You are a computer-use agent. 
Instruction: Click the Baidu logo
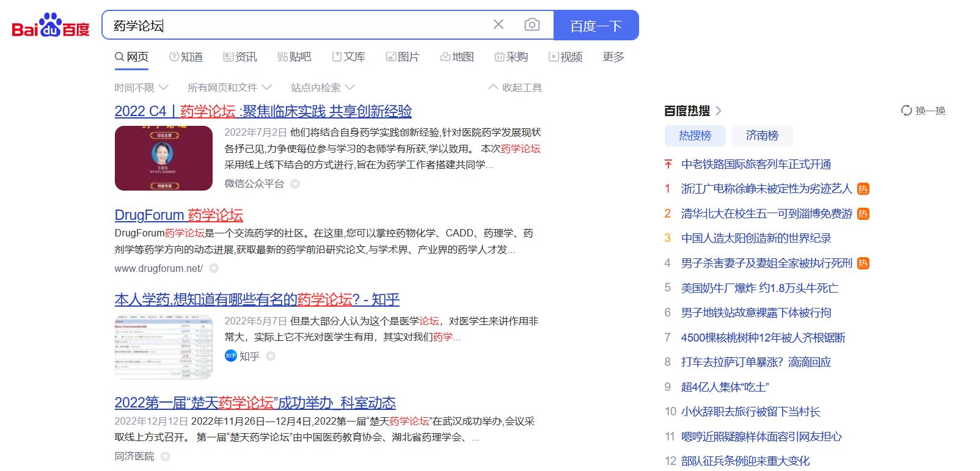click(x=51, y=26)
